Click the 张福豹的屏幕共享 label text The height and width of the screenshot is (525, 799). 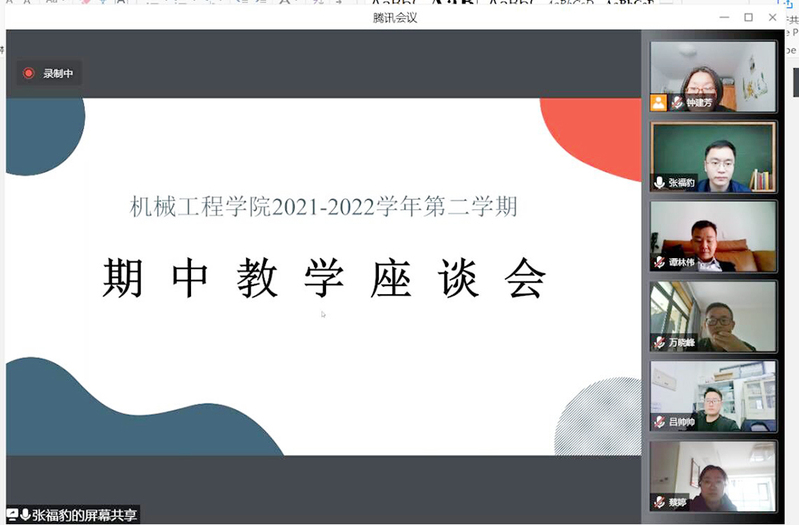pos(84,516)
